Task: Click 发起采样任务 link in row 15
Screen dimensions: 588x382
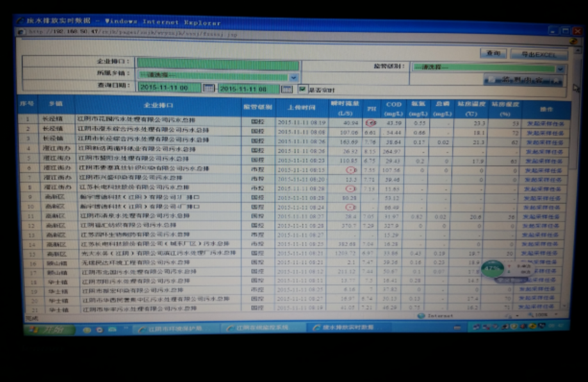Action: 539,253
